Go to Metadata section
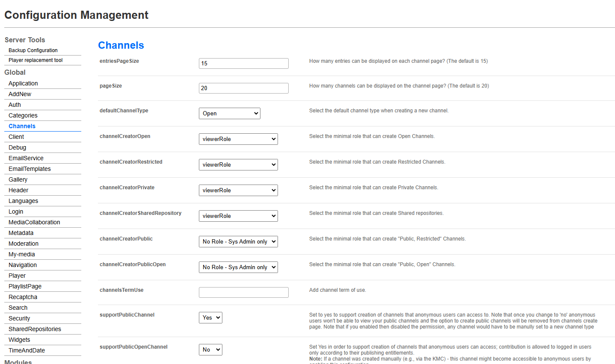615x364 pixels. [21, 233]
